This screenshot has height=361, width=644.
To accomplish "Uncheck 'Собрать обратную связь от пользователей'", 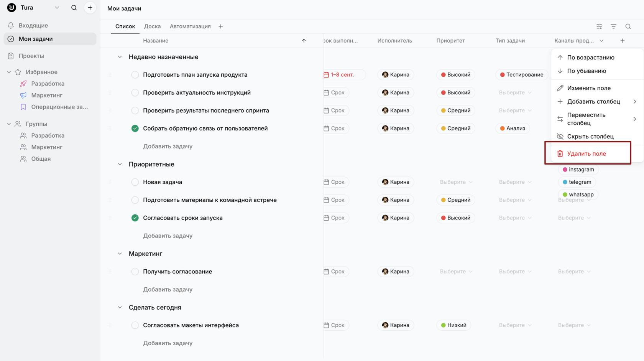I will click(135, 129).
